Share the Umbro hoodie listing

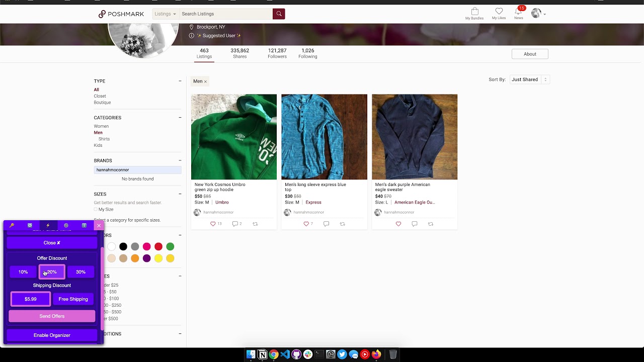tap(255, 224)
